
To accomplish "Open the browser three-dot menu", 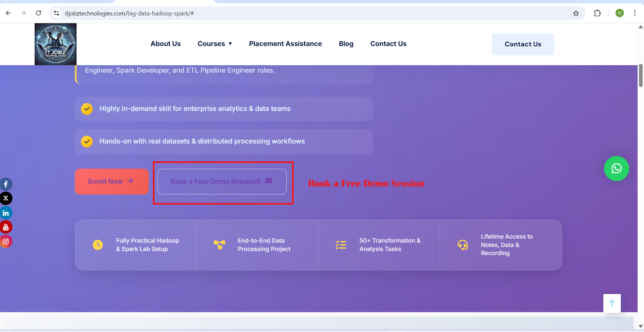I will click(x=634, y=13).
